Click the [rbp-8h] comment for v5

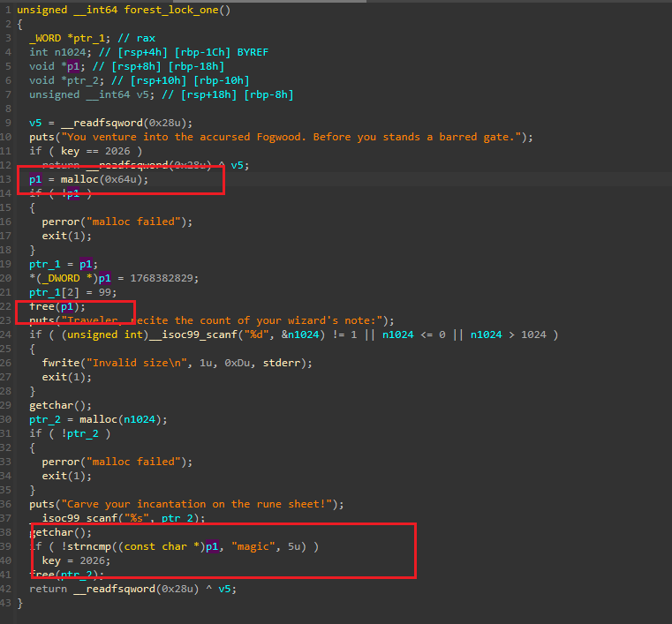point(268,94)
